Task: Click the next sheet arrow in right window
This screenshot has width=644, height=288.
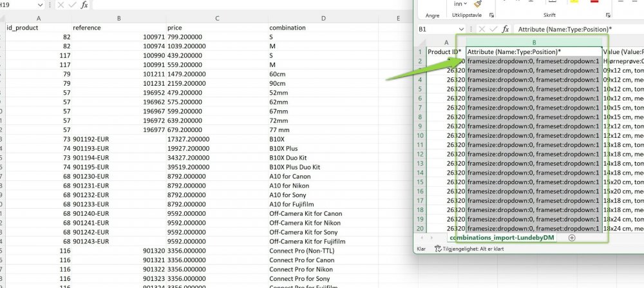Action: [x=431, y=238]
